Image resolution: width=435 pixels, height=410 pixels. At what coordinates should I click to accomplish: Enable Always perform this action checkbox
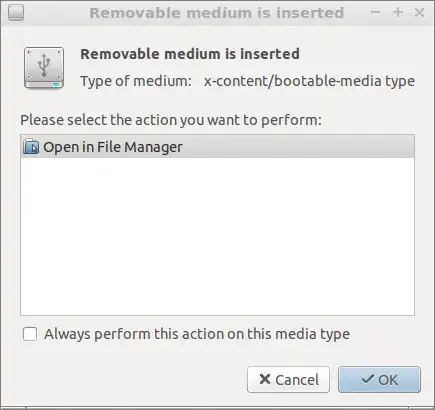pyautogui.click(x=30, y=334)
